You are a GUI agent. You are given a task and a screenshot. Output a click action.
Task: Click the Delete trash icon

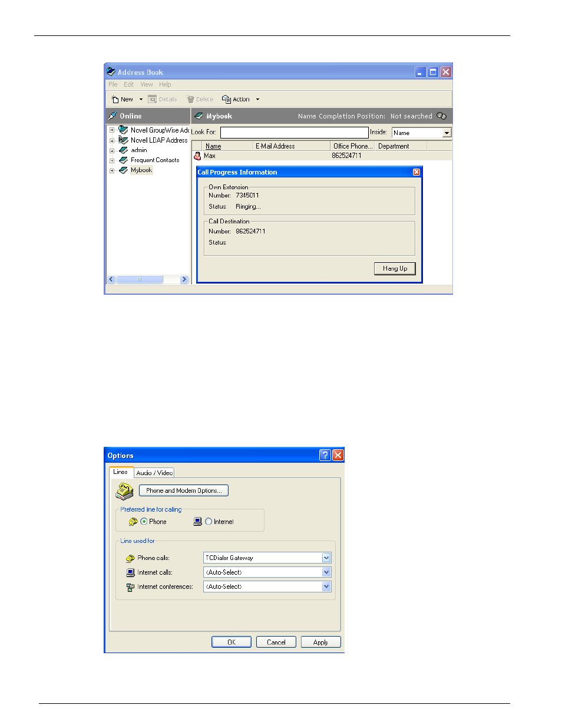point(190,99)
